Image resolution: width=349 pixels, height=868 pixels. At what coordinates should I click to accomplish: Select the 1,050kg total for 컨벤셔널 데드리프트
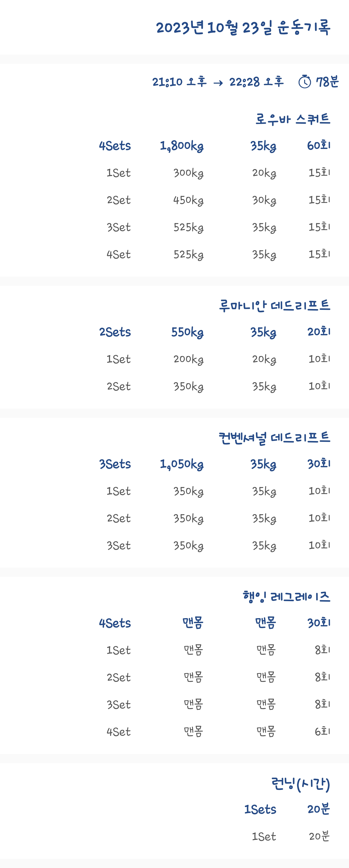point(182,464)
